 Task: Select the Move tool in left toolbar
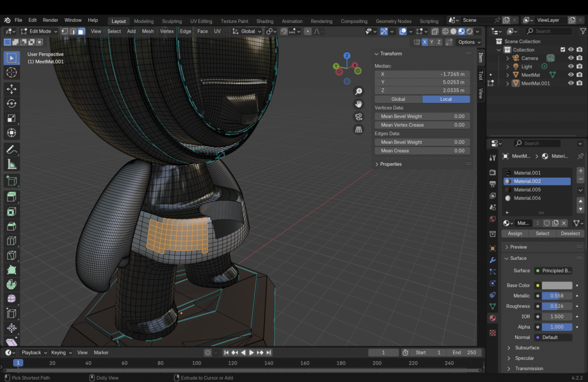click(x=11, y=89)
